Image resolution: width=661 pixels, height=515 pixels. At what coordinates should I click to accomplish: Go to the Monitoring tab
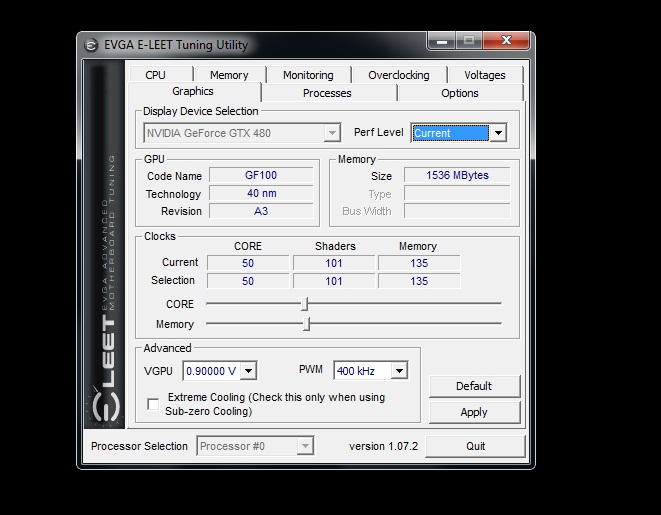click(x=308, y=75)
